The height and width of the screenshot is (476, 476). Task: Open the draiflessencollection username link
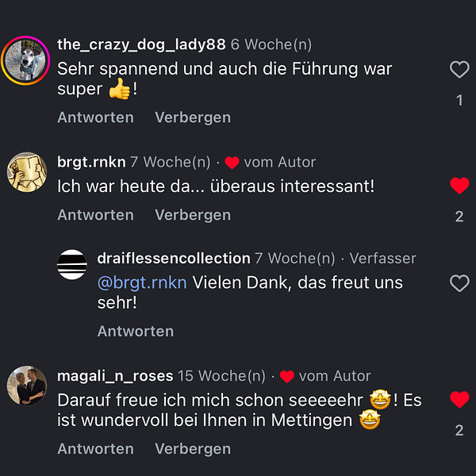coord(173,258)
